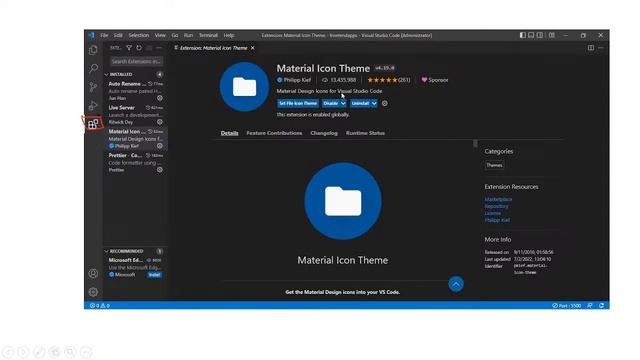Viewport: 640px width, 360px height.
Task: Click the filter extensions funnel icon
Action: point(129,48)
